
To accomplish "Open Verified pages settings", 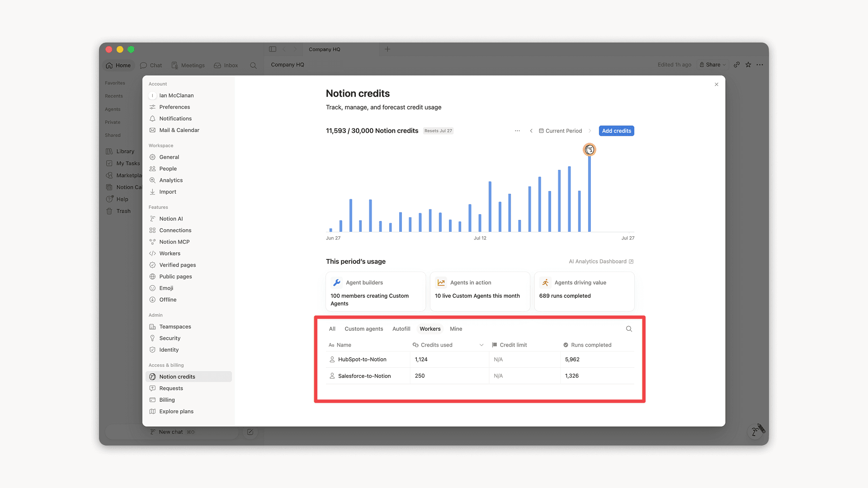I will click(189, 265).
